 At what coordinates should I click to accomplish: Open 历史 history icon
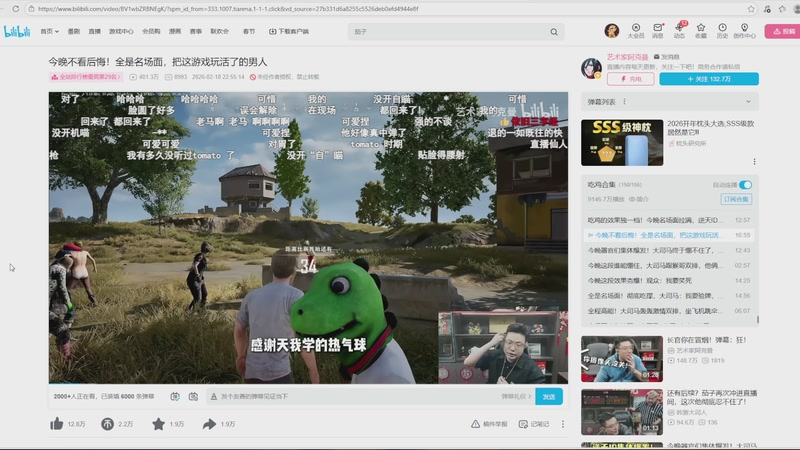[x=722, y=31]
